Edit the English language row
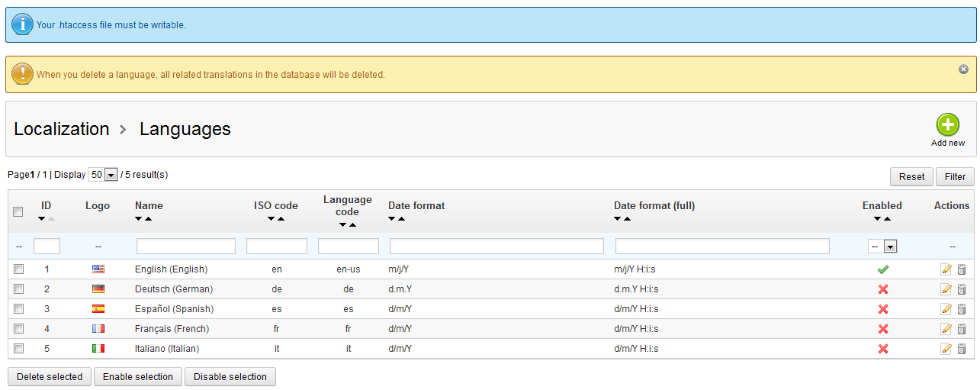980x390 pixels. (946, 269)
